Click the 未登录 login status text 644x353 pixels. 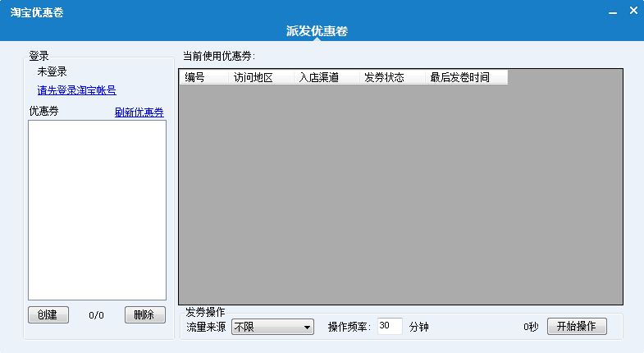click(52, 71)
